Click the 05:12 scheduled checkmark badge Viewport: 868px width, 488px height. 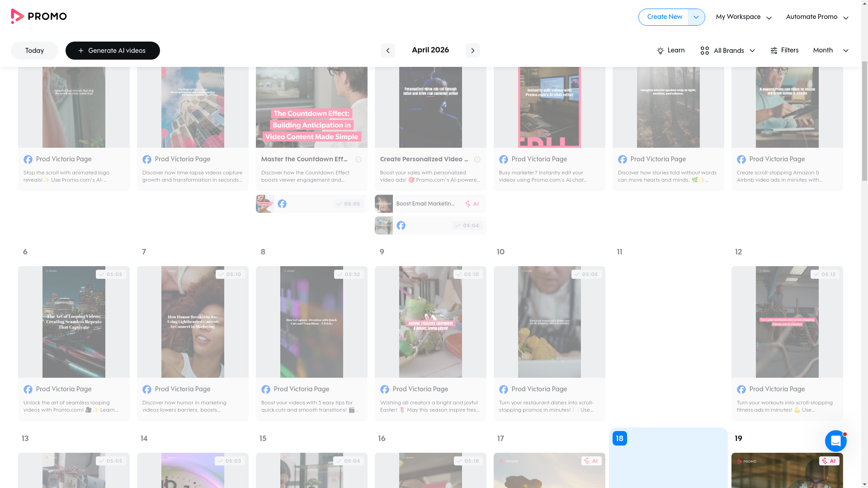tap(825, 274)
